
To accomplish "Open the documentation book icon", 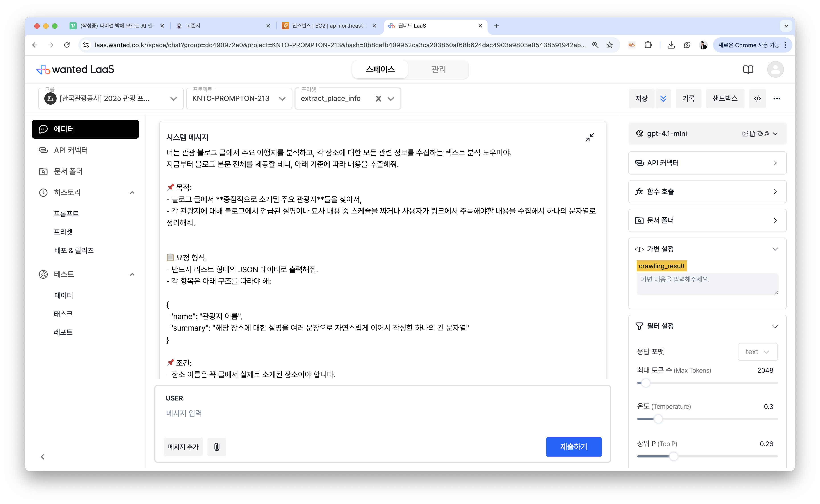I will 748,69.
